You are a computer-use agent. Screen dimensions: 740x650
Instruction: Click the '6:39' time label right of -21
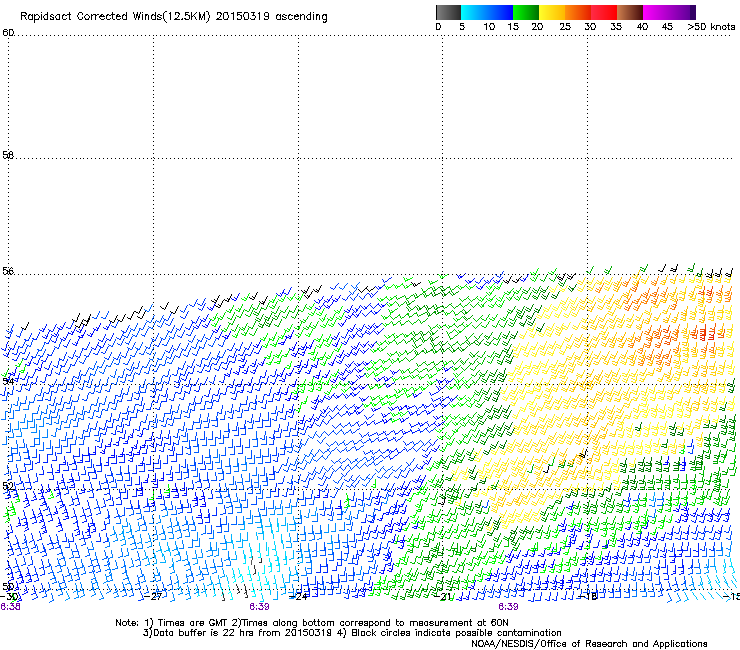click(x=508, y=607)
